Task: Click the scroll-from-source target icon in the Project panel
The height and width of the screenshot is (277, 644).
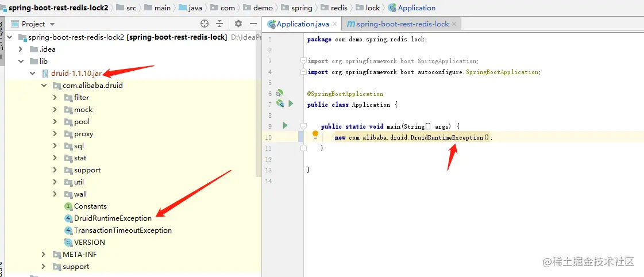Action: (204, 24)
